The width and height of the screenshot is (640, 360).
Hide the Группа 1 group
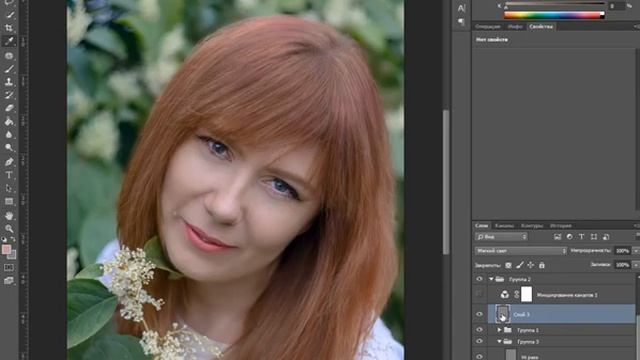[x=480, y=330]
